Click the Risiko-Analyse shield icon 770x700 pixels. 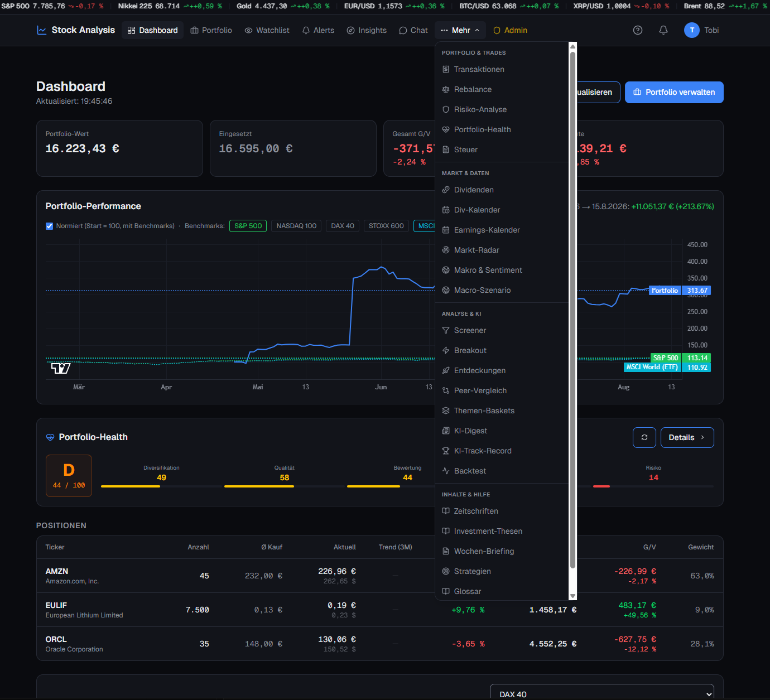coord(446,109)
